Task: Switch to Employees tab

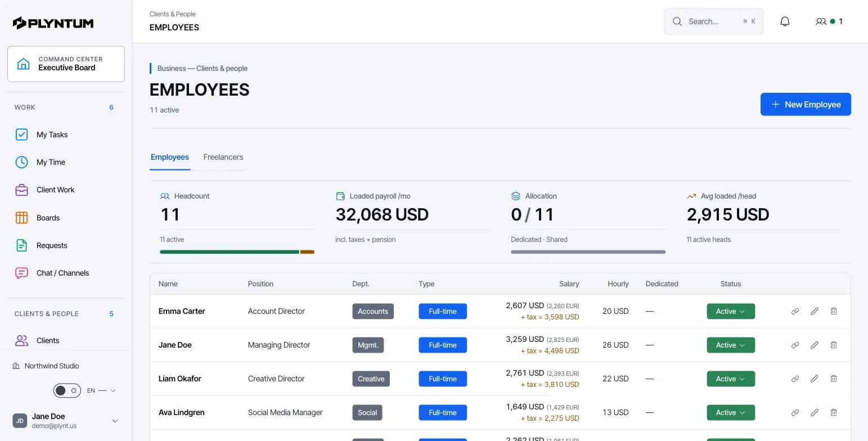Action: point(170,157)
